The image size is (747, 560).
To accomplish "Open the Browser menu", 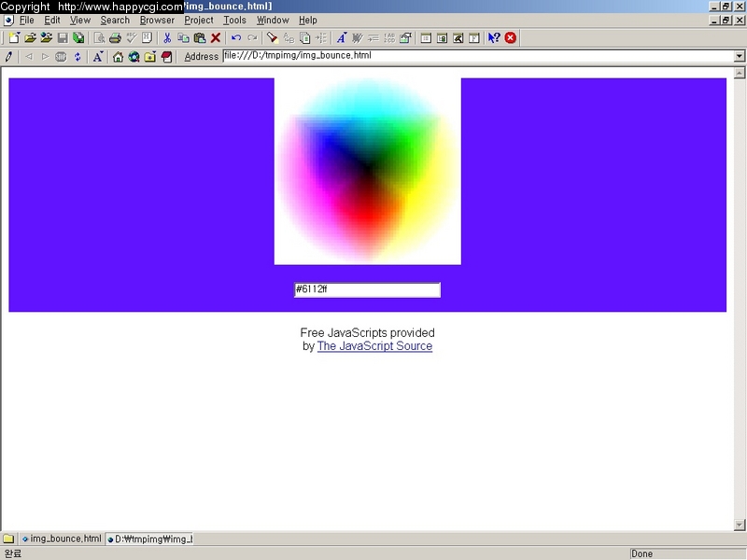I will pyautogui.click(x=157, y=20).
